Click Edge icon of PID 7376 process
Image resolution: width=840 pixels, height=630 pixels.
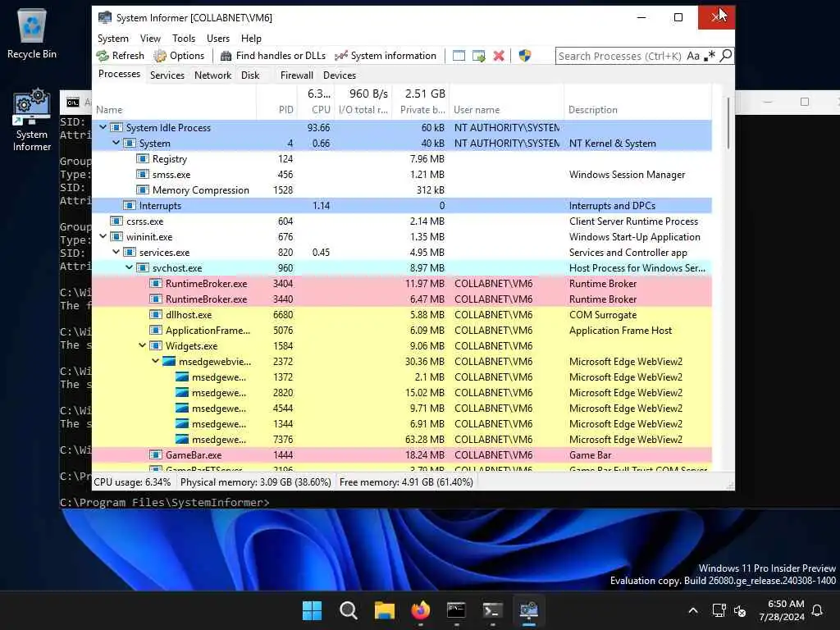point(182,440)
